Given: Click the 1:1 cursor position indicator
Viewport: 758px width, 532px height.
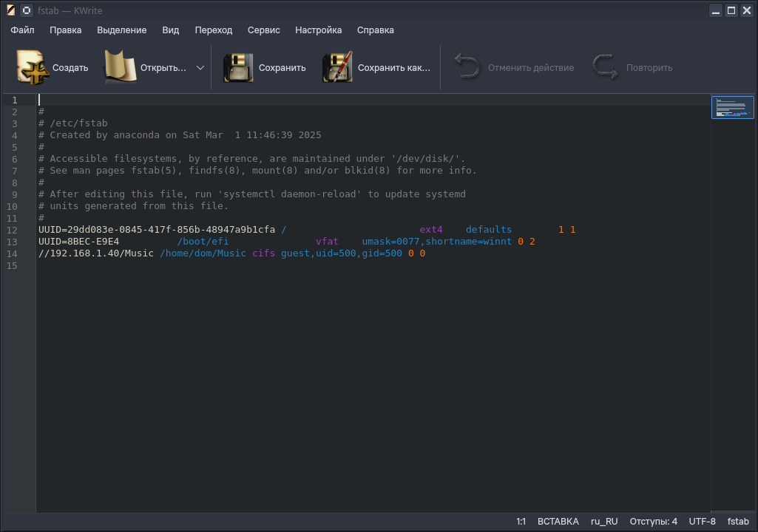Looking at the screenshot, I should pyautogui.click(x=521, y=522).
